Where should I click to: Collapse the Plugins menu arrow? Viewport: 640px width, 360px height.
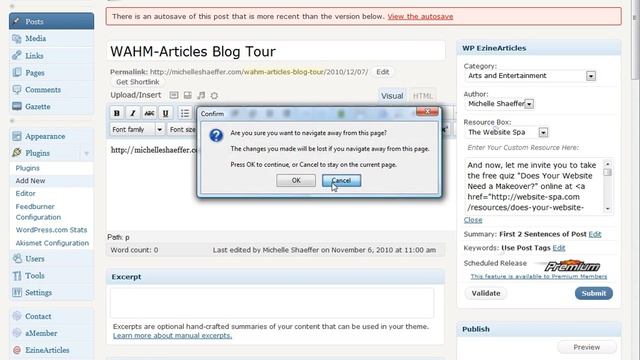click(87, 153)
